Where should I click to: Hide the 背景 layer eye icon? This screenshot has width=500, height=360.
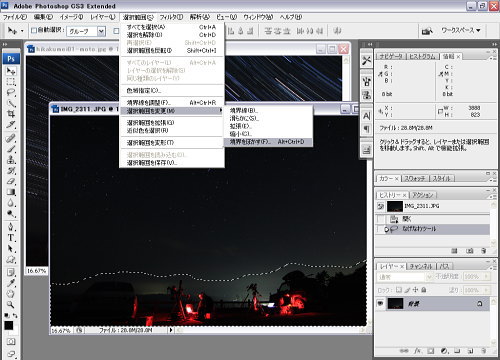380,304
